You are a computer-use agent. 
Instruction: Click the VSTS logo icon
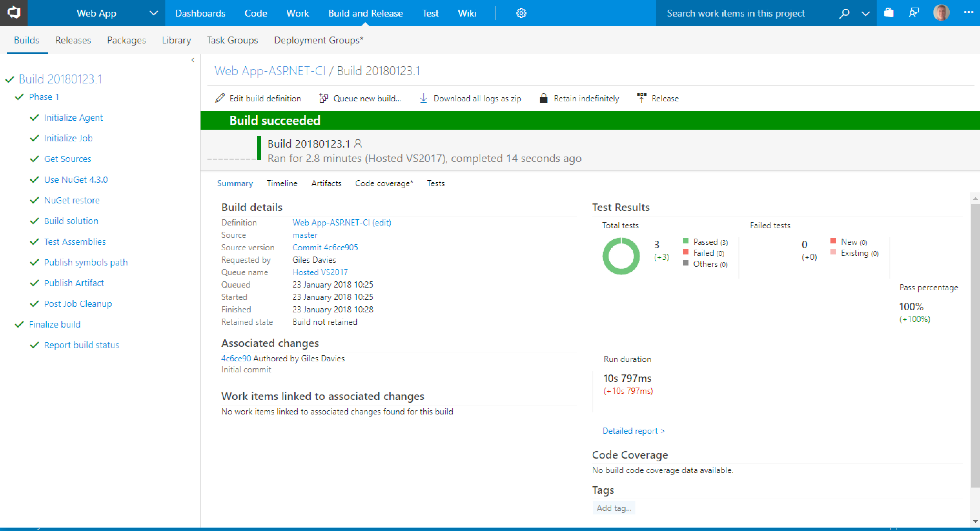pyautogui.click(x=14, y=13)
